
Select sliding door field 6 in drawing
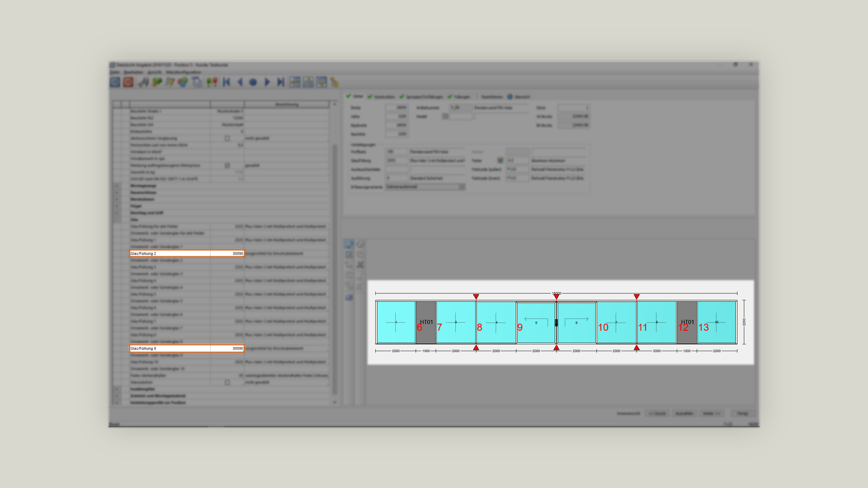tap(576, 323)
